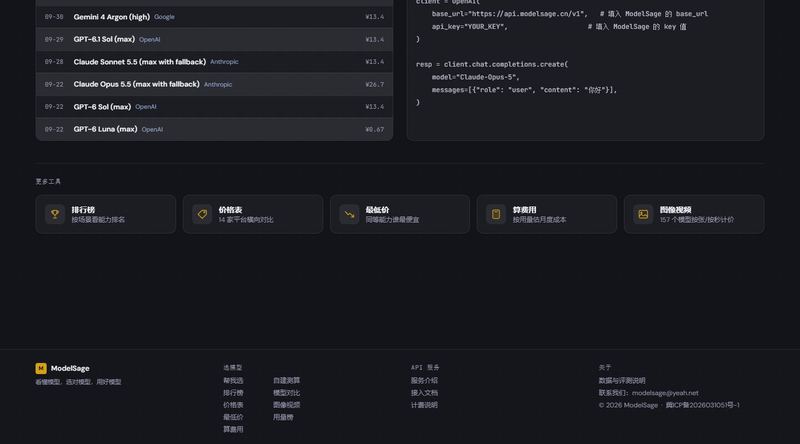Click the 09-30 date in Gemini row

click(54, 17)
